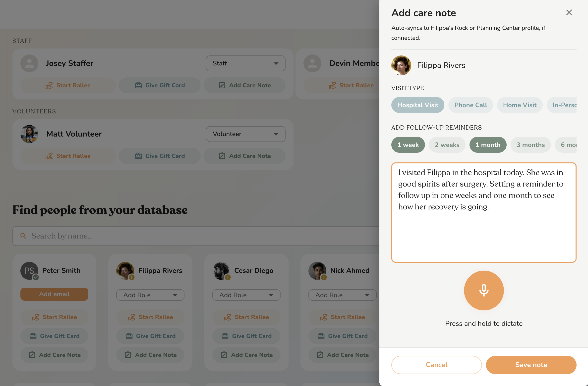Add Care Note for Cesar Diego
This screenshot has width=588, height=386.
246,355
